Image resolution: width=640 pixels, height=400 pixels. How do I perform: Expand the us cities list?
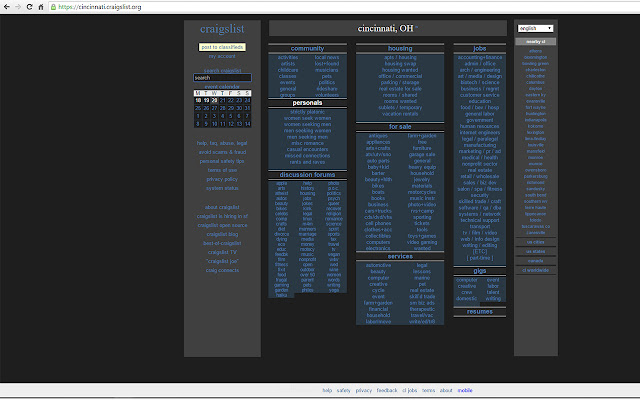tap(535, 242)
